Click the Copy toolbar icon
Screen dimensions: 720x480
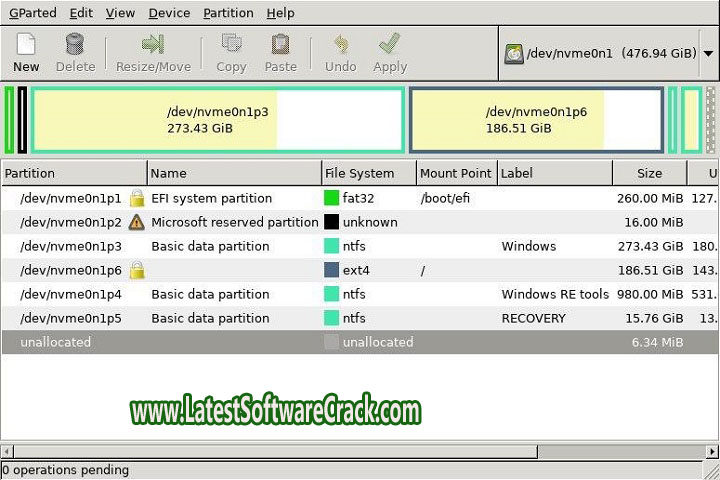[x=231, y=43]
